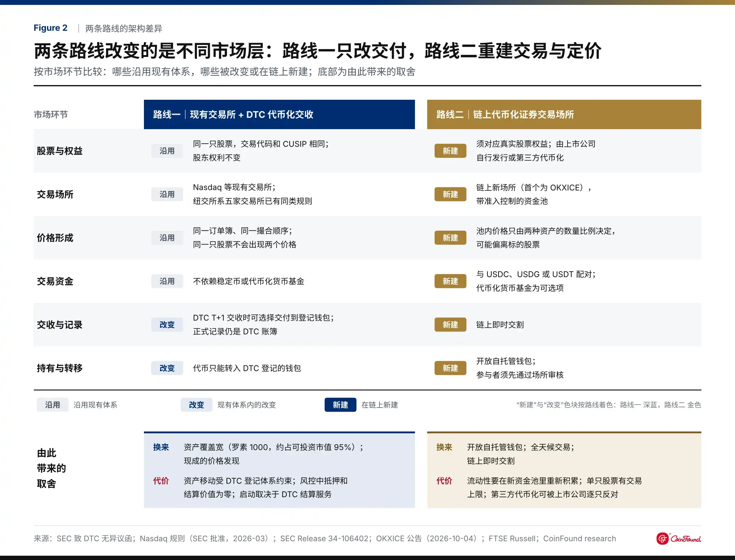Click the 沿用 badge in 交易场所 row
735x560 pixels.
167,194
